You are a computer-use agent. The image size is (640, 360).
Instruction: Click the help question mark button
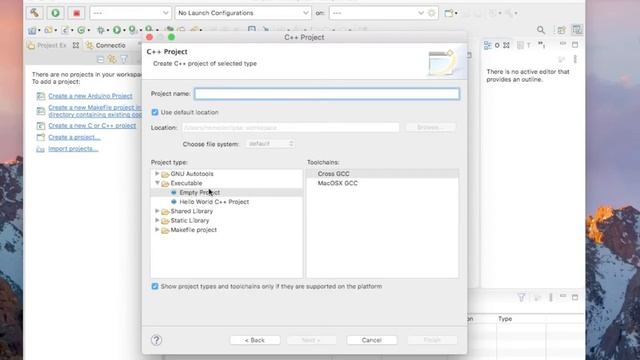point(156,340)
